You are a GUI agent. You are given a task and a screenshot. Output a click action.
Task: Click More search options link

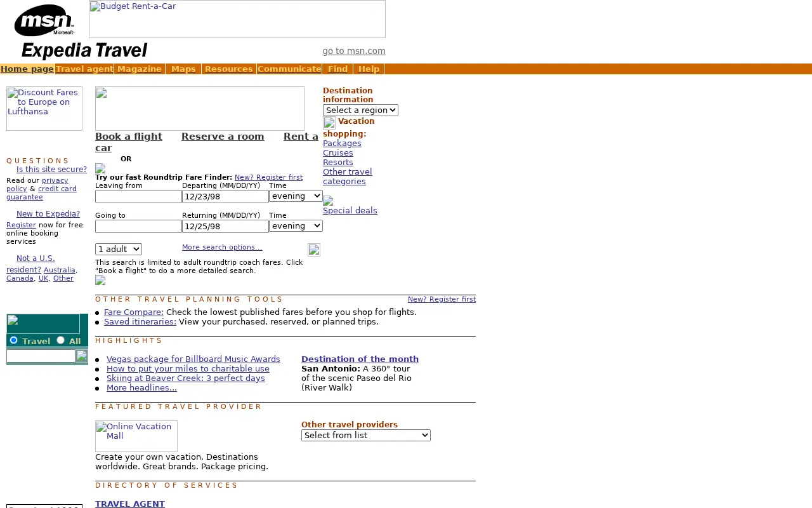coord(222,247)
